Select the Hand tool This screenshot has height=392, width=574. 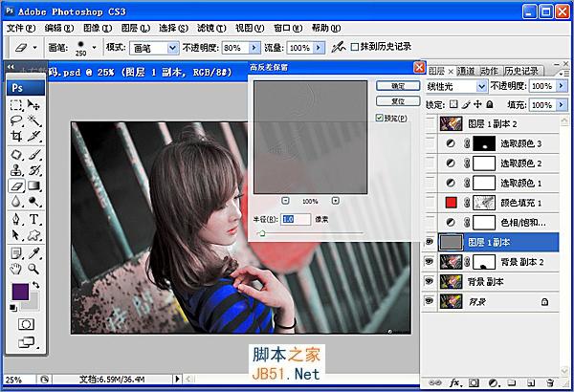click(16, 269)
